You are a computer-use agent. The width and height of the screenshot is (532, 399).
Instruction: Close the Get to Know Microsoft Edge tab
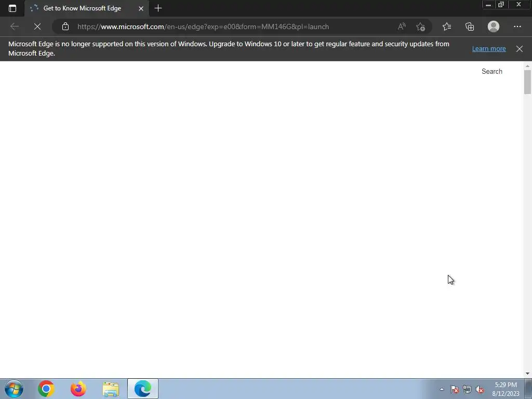pos(141,8)
